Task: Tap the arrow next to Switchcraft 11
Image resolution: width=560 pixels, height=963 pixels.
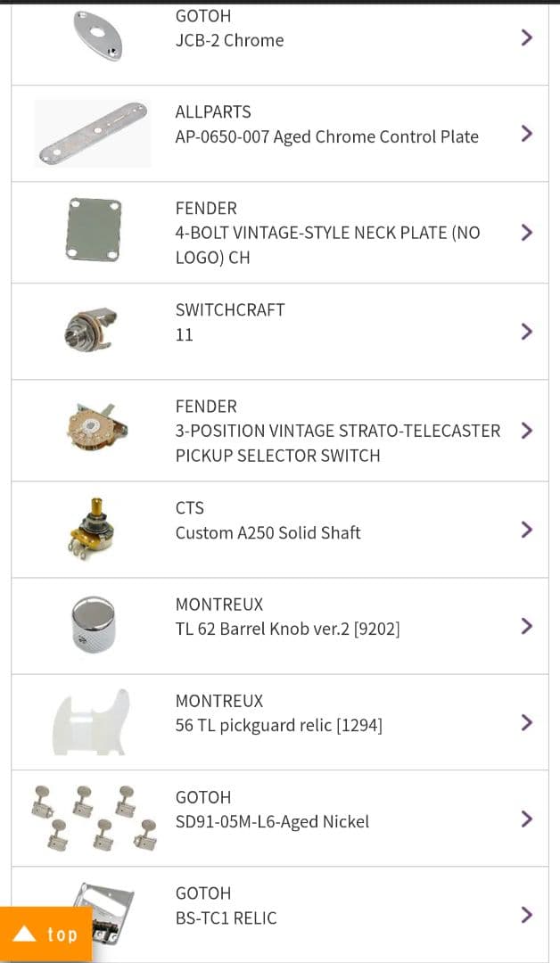Action: 526,332
